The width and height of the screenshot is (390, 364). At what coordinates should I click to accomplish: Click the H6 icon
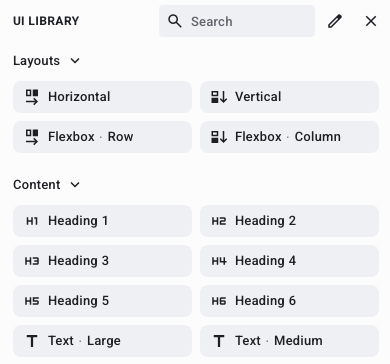pos(219,301)
